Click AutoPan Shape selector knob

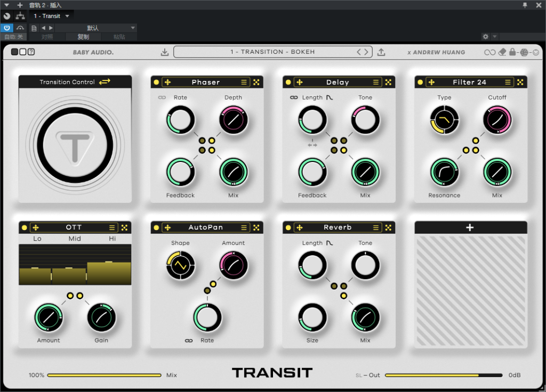pos(180,265)
